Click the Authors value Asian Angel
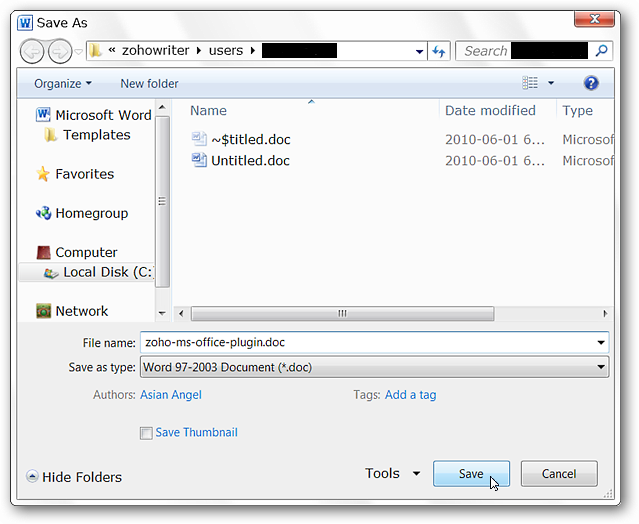The height and width of the screenshot is (524, 639). (x=171, y=395)
